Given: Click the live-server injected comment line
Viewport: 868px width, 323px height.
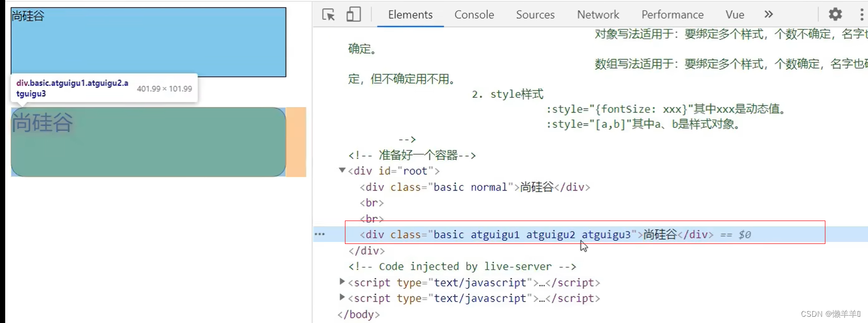Looking at the screenshot, I should click(x=462, y=266).
